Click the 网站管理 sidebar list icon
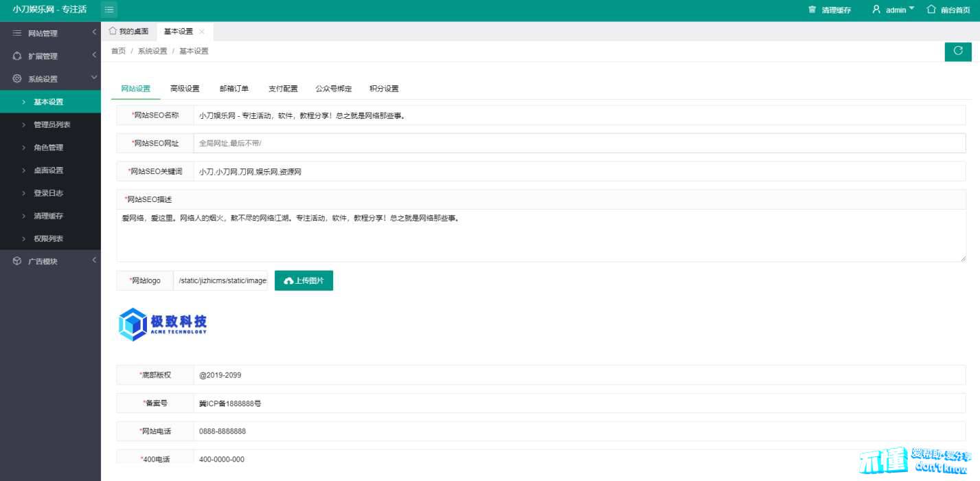 click(x=17, y=33)
